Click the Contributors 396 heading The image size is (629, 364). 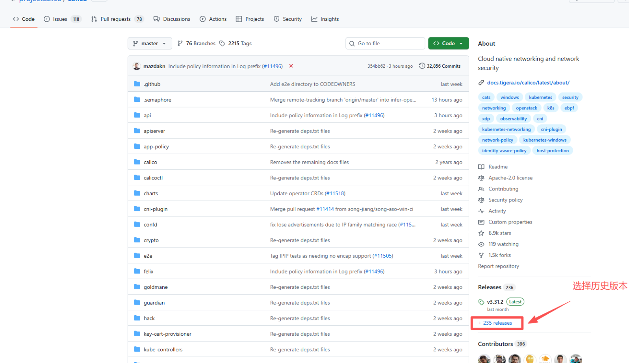(502, 344)
